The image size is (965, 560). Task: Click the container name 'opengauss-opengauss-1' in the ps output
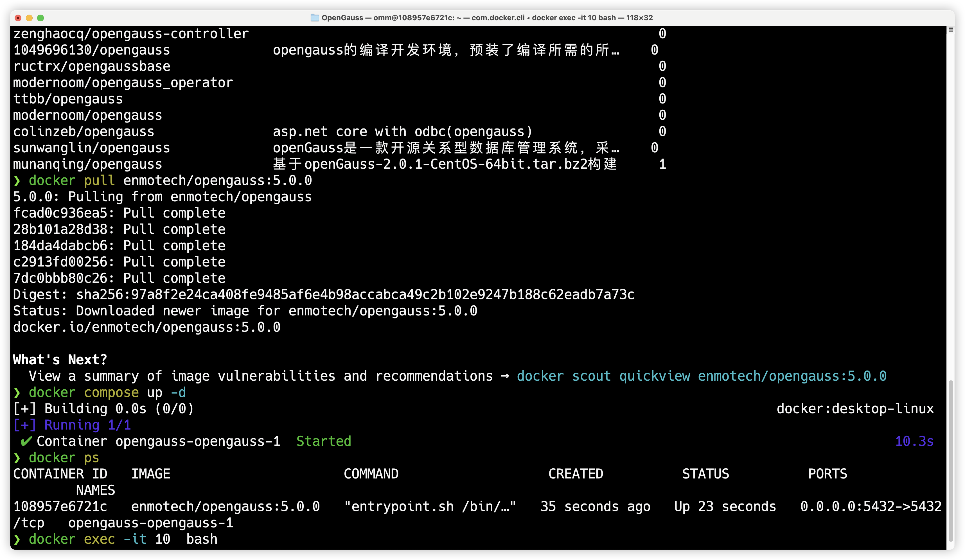point(150,523)
